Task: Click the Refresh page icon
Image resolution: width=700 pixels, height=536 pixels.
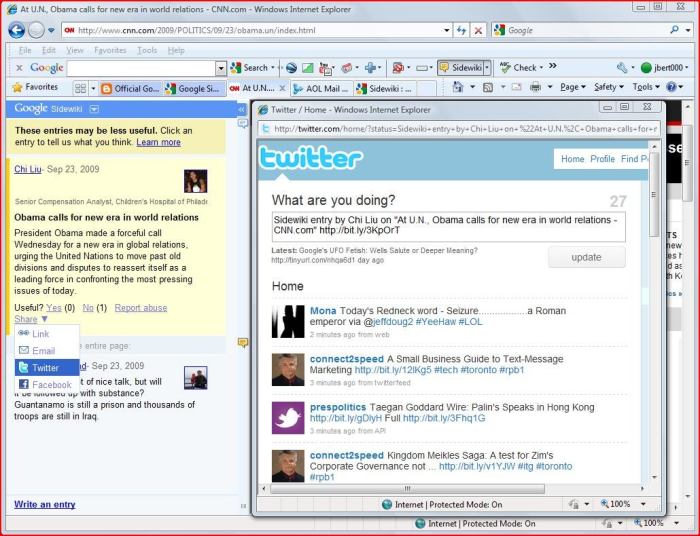Action: click(x=461, y=30)
